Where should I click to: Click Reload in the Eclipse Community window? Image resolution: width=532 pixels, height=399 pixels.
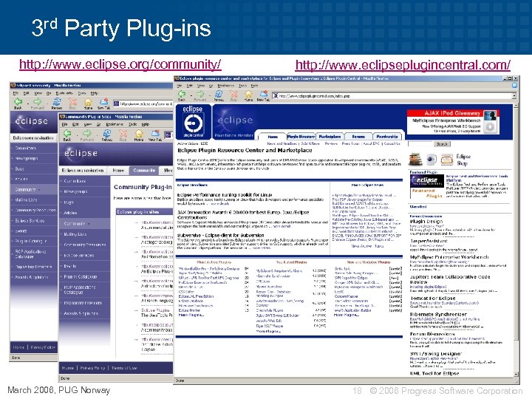pyautogui.click(x=57, y=103)
